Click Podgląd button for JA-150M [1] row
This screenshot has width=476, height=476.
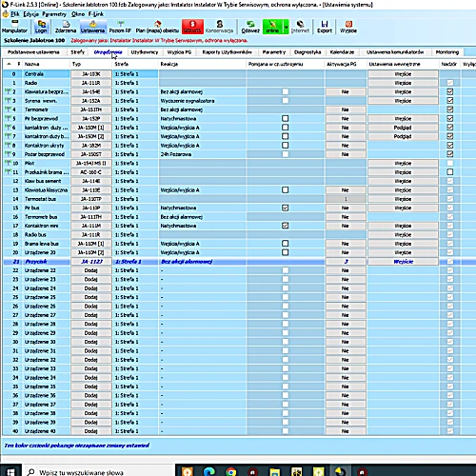click(403, 128)
